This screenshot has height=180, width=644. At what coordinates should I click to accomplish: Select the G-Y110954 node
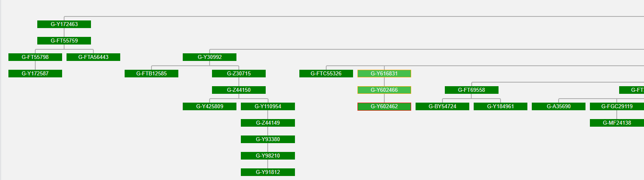[x=268, y=107]
